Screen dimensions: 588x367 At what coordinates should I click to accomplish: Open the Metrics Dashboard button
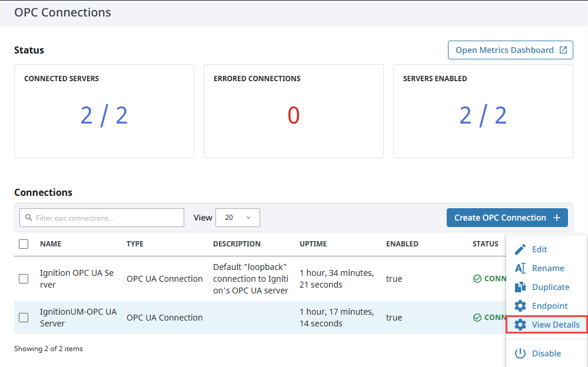coord(510,50)
